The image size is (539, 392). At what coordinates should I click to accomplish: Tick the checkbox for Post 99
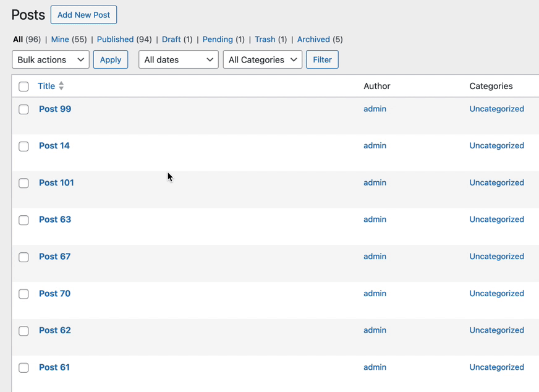coord(23,109)
